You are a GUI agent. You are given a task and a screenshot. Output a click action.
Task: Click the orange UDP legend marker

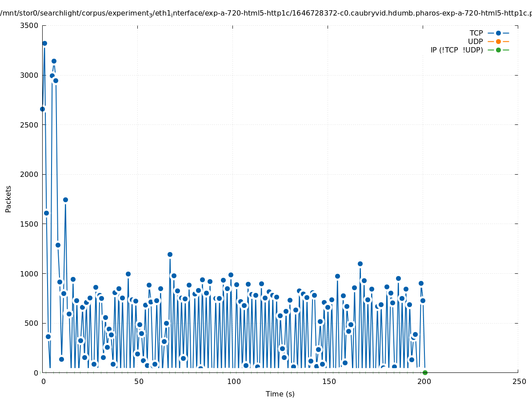pos(498,41)
